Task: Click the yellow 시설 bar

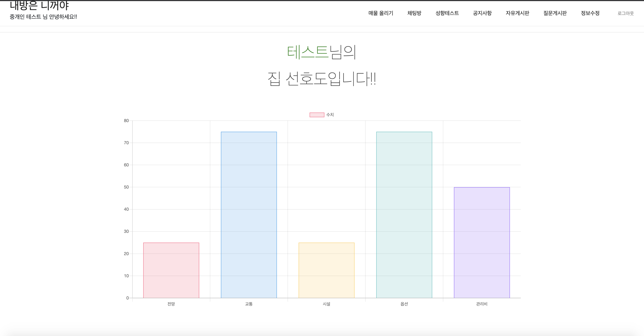Action: 326,270
